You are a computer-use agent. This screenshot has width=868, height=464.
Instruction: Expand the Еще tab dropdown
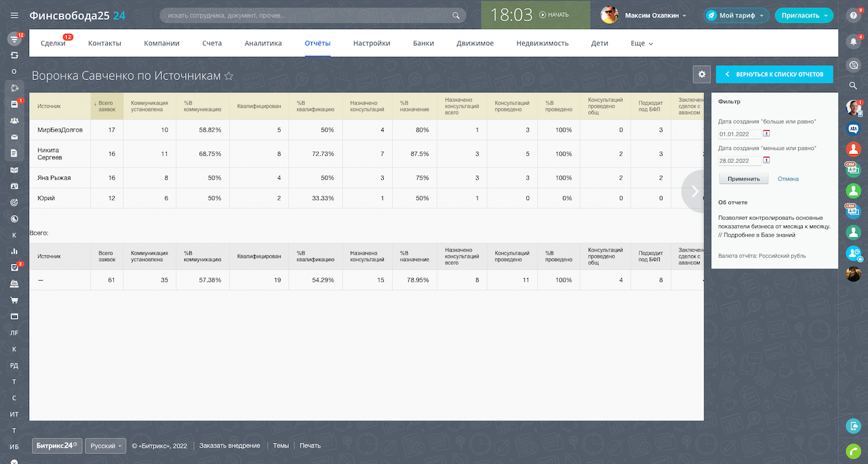(x=642, y=43)
